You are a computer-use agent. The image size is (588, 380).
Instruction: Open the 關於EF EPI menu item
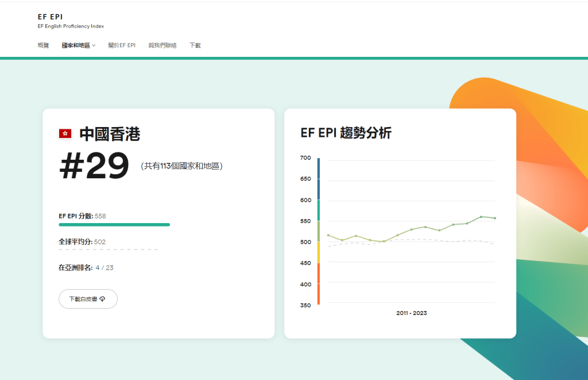122,45
